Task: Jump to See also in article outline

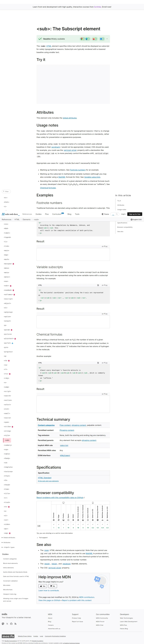Action: pos(120,231)
